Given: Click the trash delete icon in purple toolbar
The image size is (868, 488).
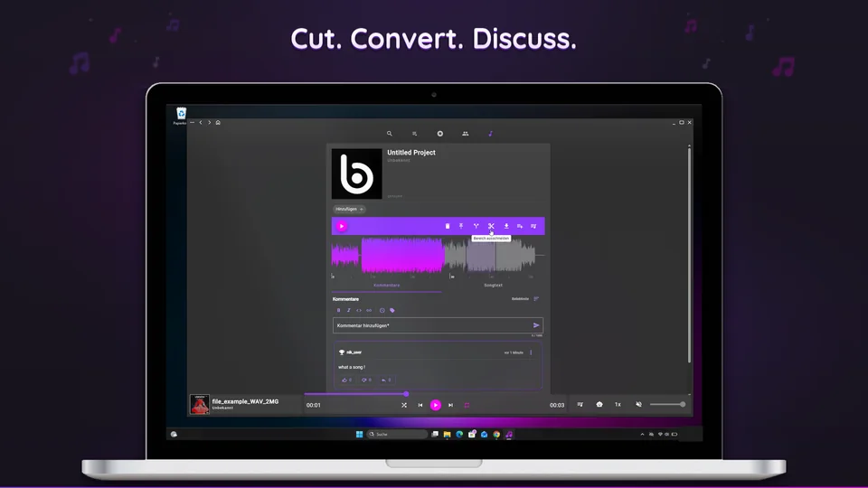Looking at the screenshot, I should click(448, 226).
